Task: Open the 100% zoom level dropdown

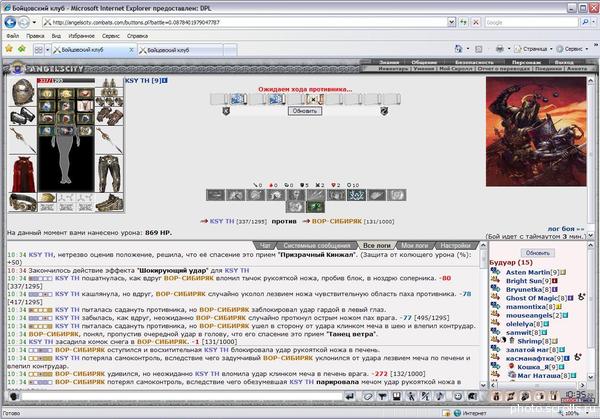Action: click(x=588, y=413)
